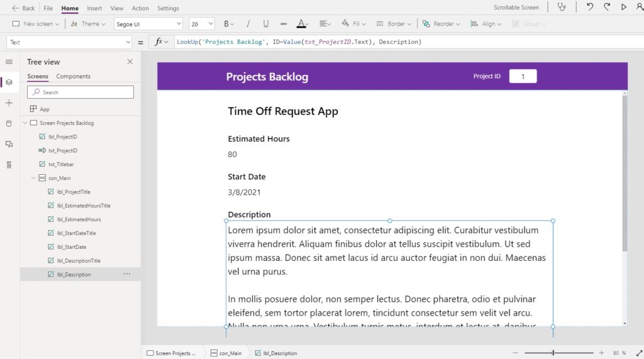Open the Insert menu tab

coord(94,8)
